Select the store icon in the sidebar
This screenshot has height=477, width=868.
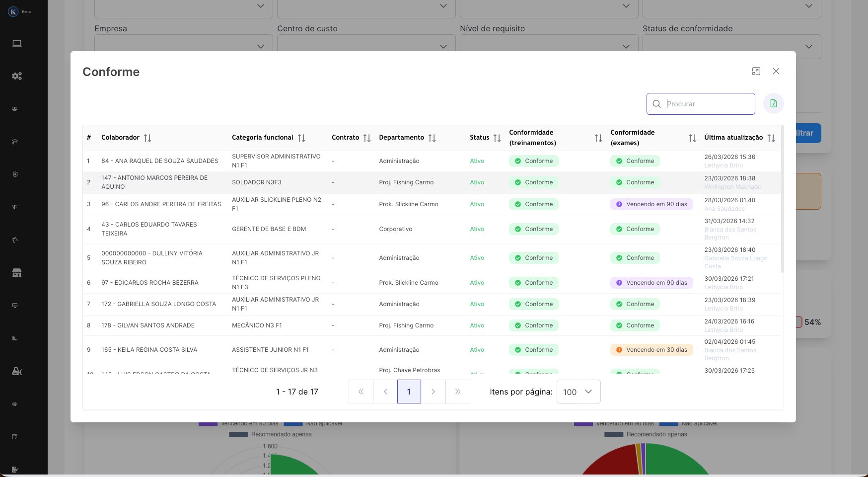coord(17,272)
